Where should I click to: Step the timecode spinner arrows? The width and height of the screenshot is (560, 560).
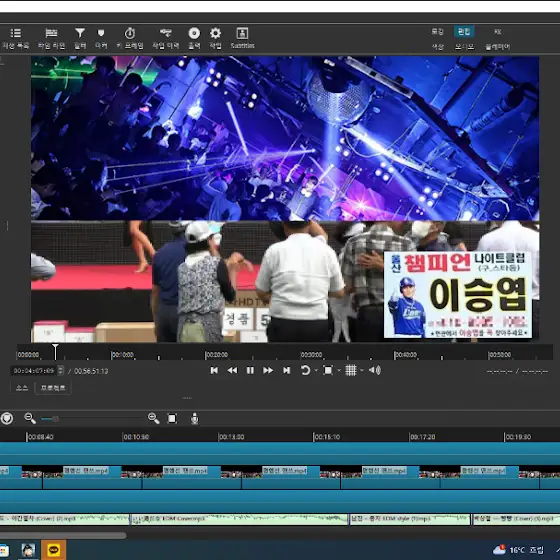(61, 371)
